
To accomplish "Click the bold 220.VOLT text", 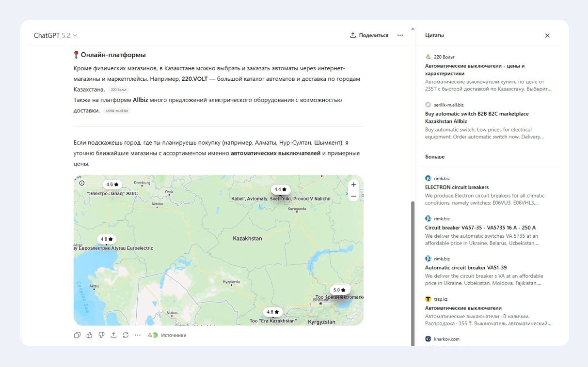I will 194,79.
